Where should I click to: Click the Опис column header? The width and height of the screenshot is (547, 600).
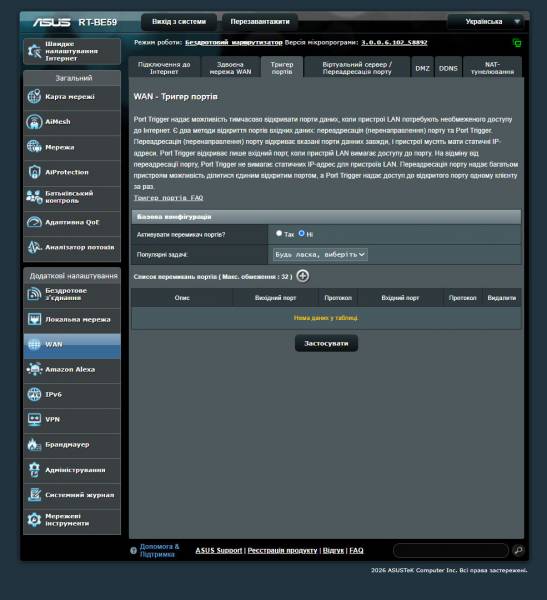tap(182, 298)
